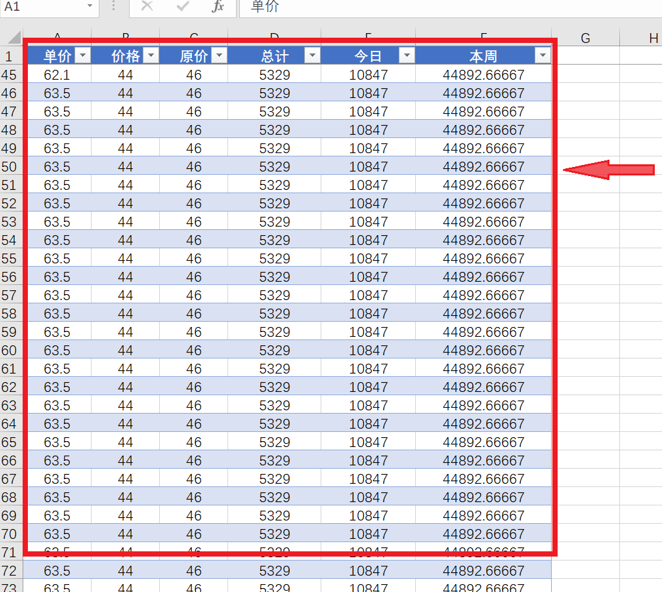Viewport: 664px width, 593px height.
Task: Select row header 1
Action: 11,56
